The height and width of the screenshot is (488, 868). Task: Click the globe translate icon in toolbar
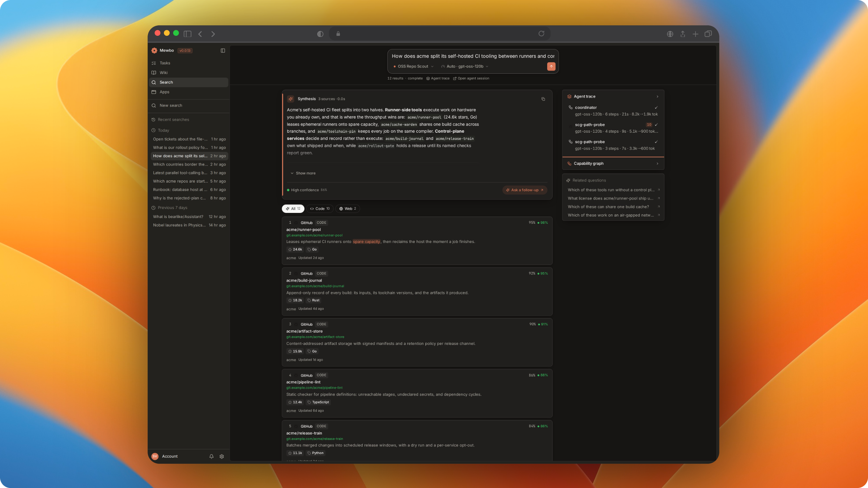(670, 34)
